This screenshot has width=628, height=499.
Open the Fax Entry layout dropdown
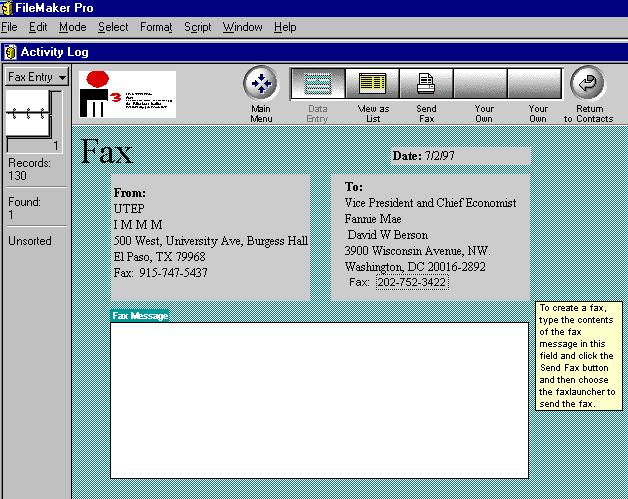pyautogui.click(x=36, y=77)
